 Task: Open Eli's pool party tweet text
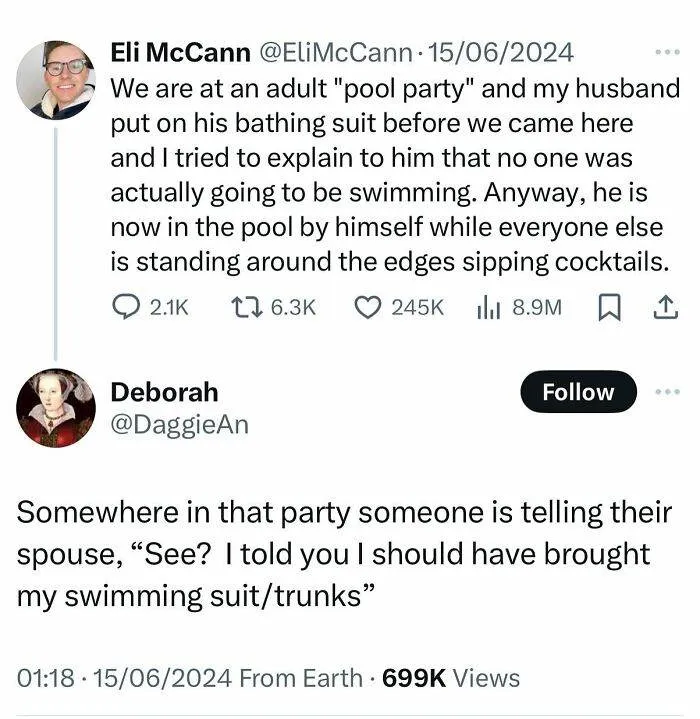[x=390, y=175]
